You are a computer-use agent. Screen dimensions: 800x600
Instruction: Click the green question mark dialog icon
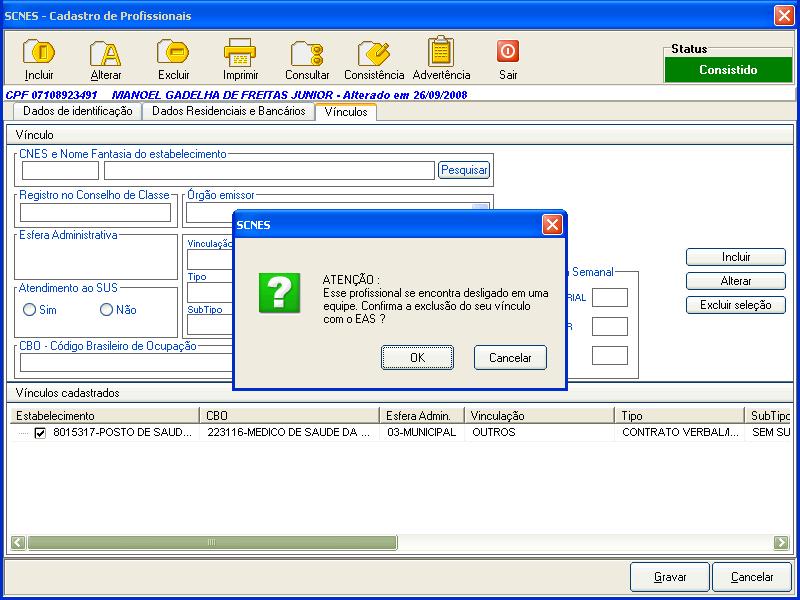click(x=279, y=293)
